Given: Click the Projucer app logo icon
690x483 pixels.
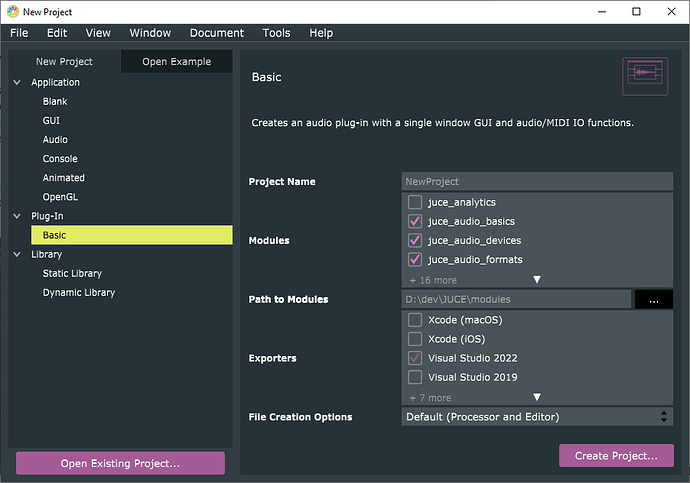Looking at the screenshot, I should point(11,11).
